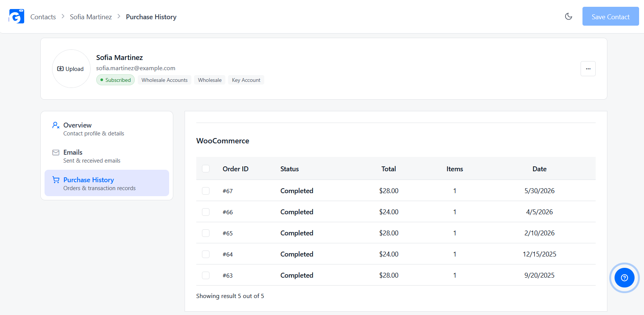Click the Date column header
The width and height of the screenshot is (644, 315).
(x=539, y=169)
